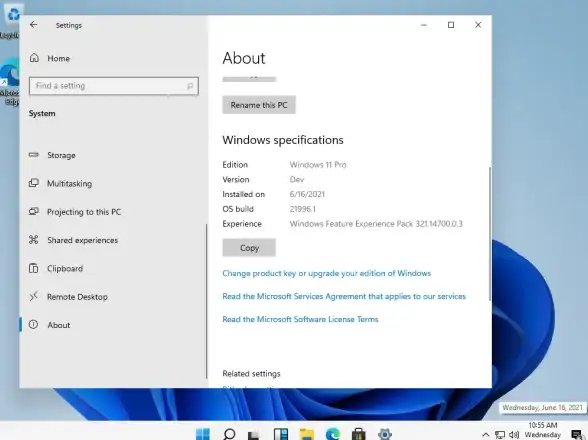The height and width of the screenshot is (440, 588).
Task: Copy the Windows specifications
Action: point(249,248)
